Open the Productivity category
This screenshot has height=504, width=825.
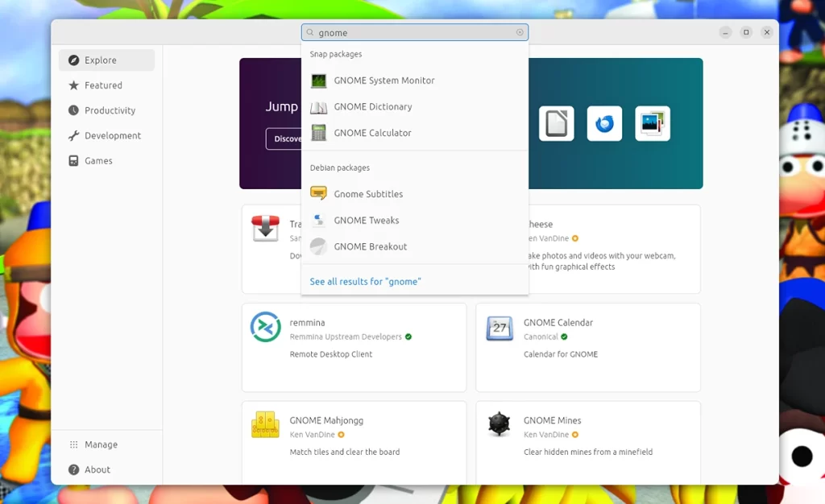coord(107,110)
